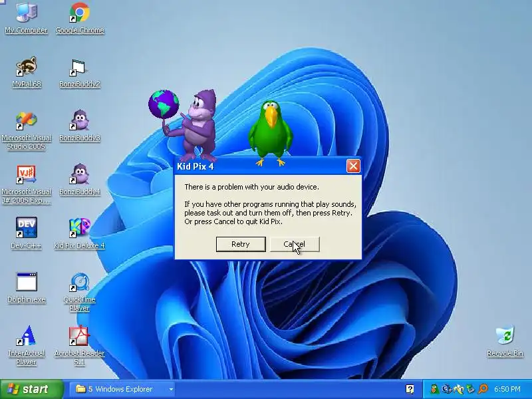This screenshot has width=532, height=399.
Task: Select the Kid Pix Deluxe 4 shortcut
Action: click(79, 233)
